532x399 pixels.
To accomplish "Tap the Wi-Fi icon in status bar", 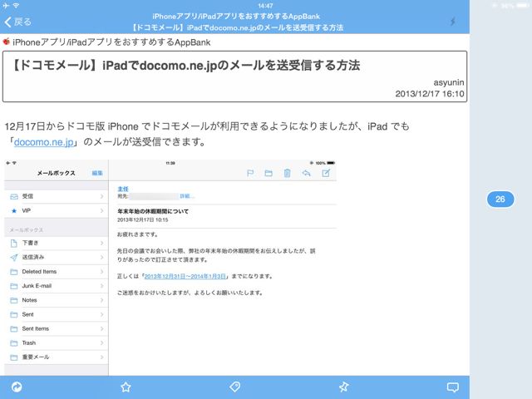I will (x=16, y=6).
